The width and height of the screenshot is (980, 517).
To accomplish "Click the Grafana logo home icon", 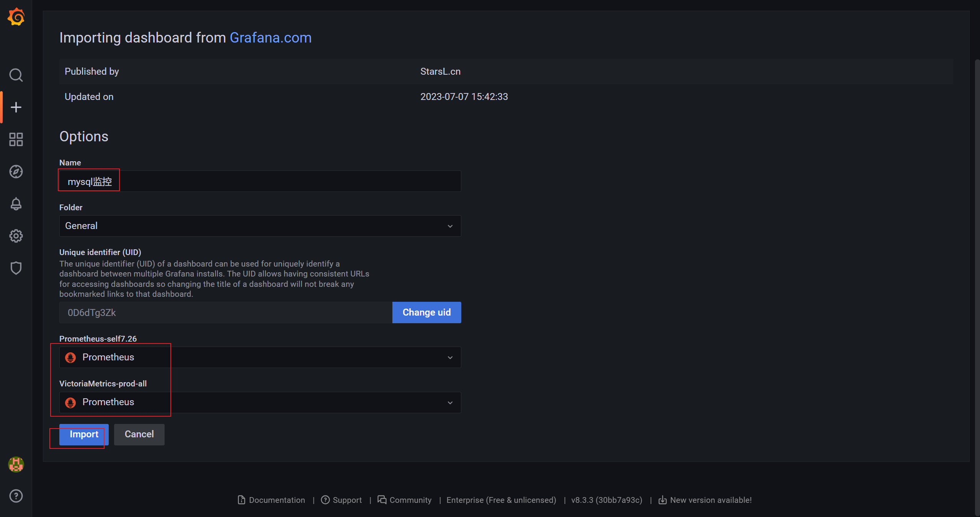I will pos(16,17).
